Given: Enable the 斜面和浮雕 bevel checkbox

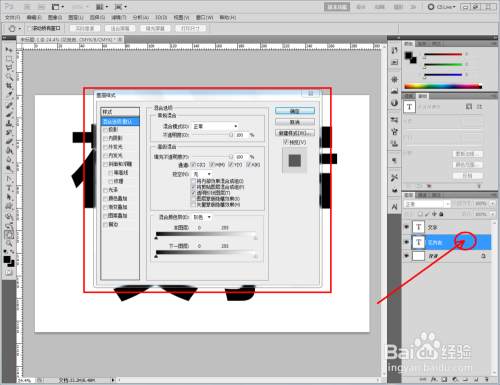Looking at the screenshot, I should [105, 164].
